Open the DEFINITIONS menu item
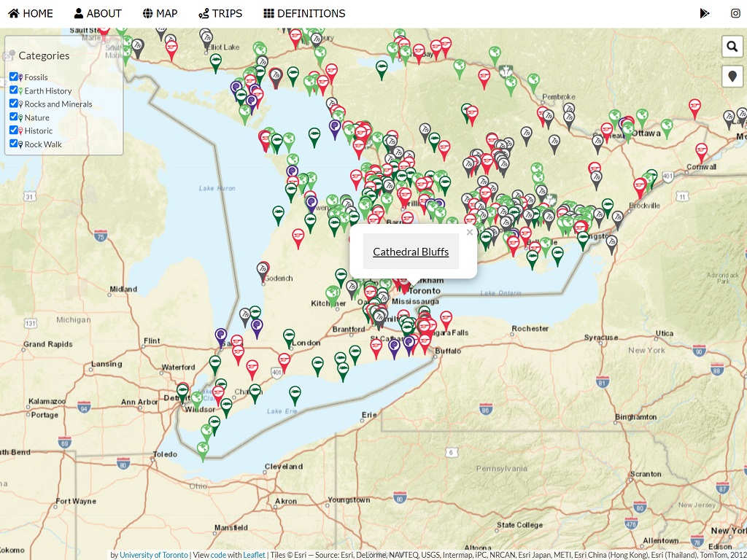The height and width of the screenshot is (560, 747). click(303, 13)
